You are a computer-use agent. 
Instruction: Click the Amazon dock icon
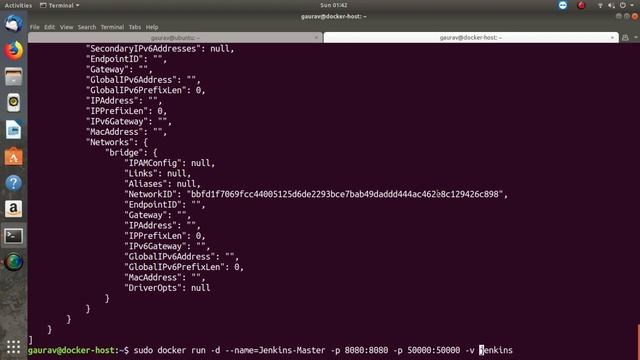coord(13,209)
